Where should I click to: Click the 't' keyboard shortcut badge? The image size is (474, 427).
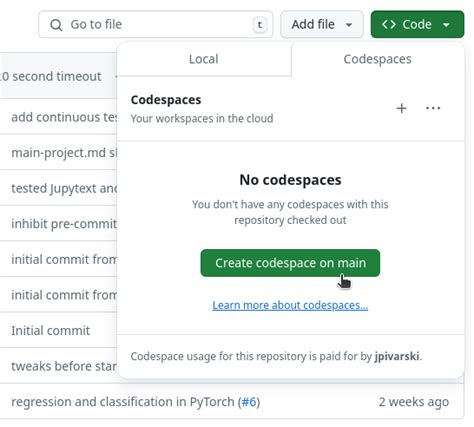coord(260,25)
